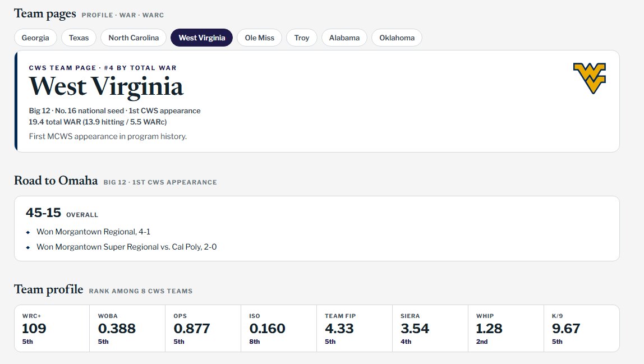Viewport: 644px width, 364px height.
Task: Click 'Big 12 · No. 16 national seed' line
Action: click(x=114, y=111)
